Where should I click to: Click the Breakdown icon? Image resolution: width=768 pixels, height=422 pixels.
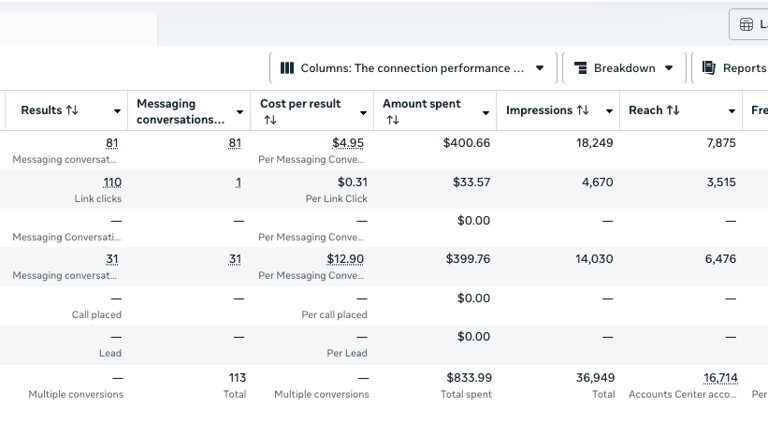tap(580, 68)
